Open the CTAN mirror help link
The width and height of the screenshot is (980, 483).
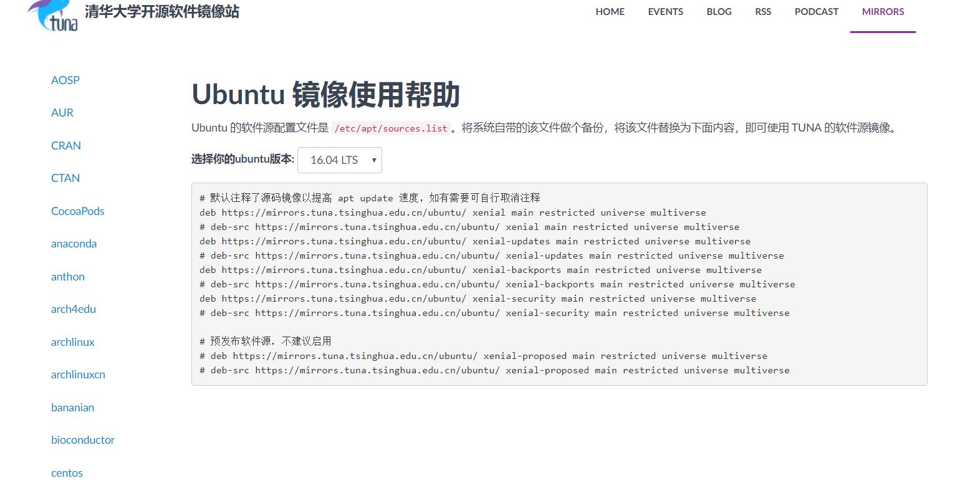(65, 178)
